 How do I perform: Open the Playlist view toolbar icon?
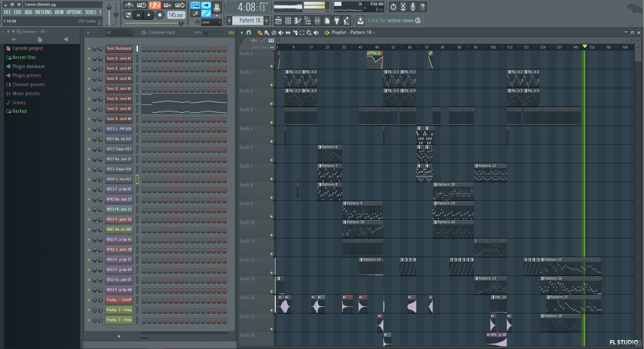(278, 21)
